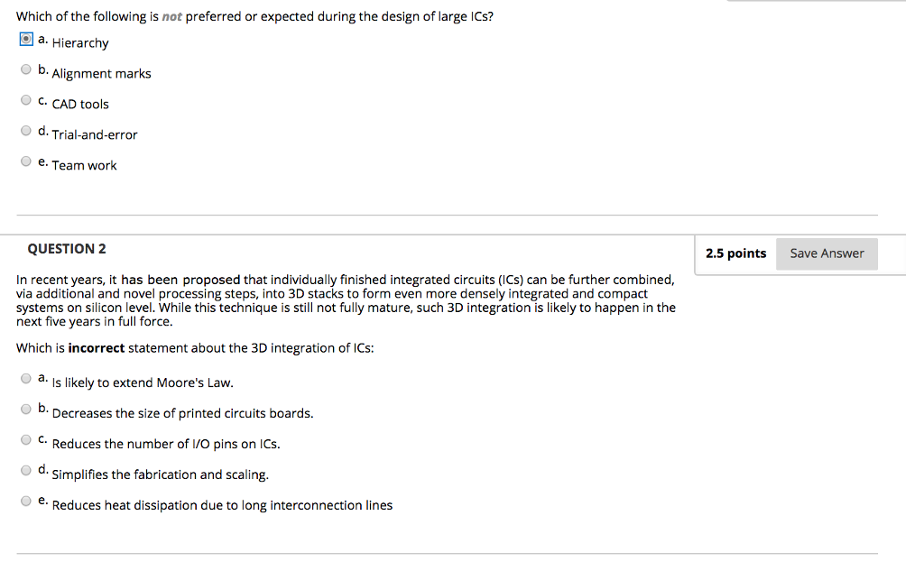Image resolution: width=924 pixels, height=571 pixels.
Task: Click the e. Team work label text
Action: (84, 165)
